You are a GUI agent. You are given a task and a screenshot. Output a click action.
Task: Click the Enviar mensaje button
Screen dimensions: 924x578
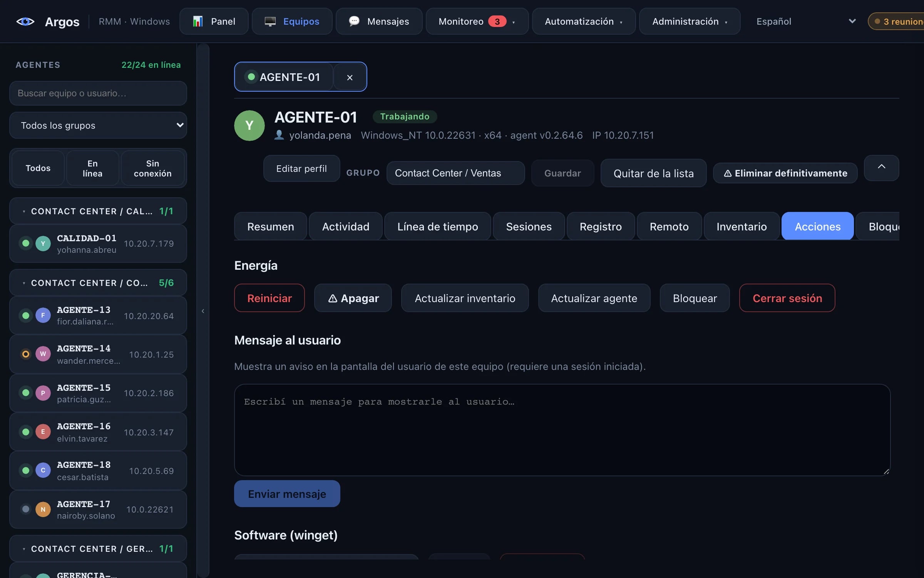click(287, 494)
